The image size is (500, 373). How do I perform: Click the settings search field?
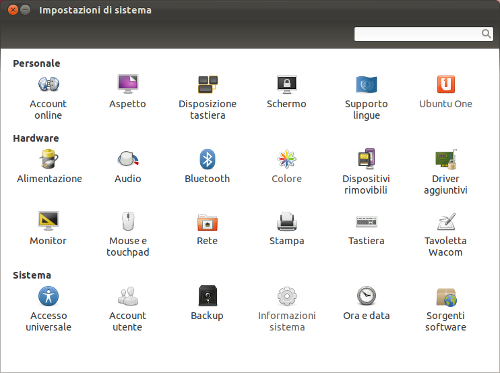coord(423,34)
